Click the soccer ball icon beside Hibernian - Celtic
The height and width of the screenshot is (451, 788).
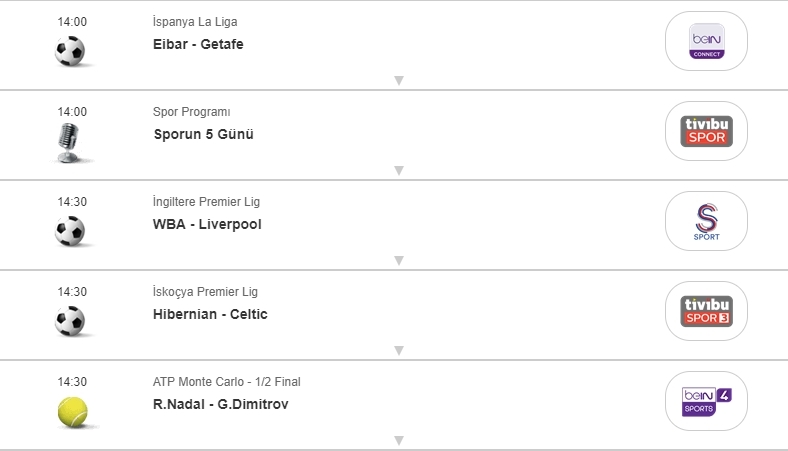70,321
